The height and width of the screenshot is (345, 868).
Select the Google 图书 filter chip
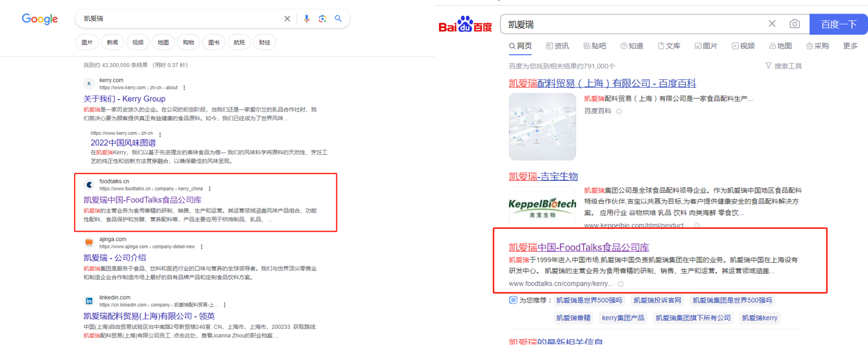214,42
